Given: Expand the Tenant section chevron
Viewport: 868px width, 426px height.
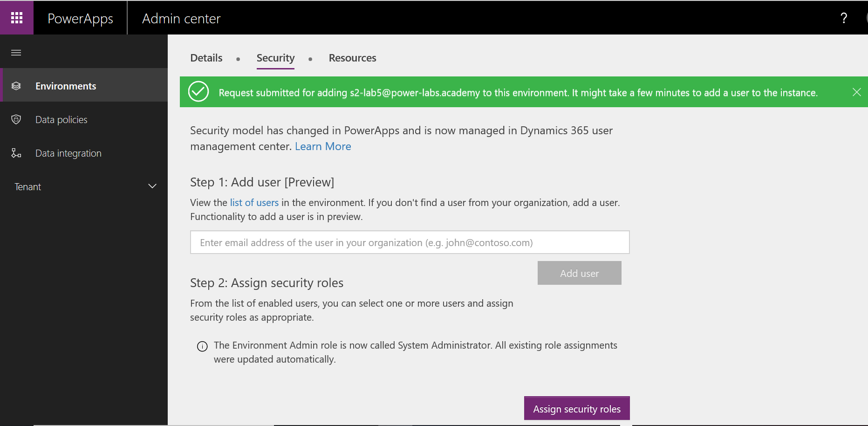Looking at the screenshot, I should tap(152, 186).
